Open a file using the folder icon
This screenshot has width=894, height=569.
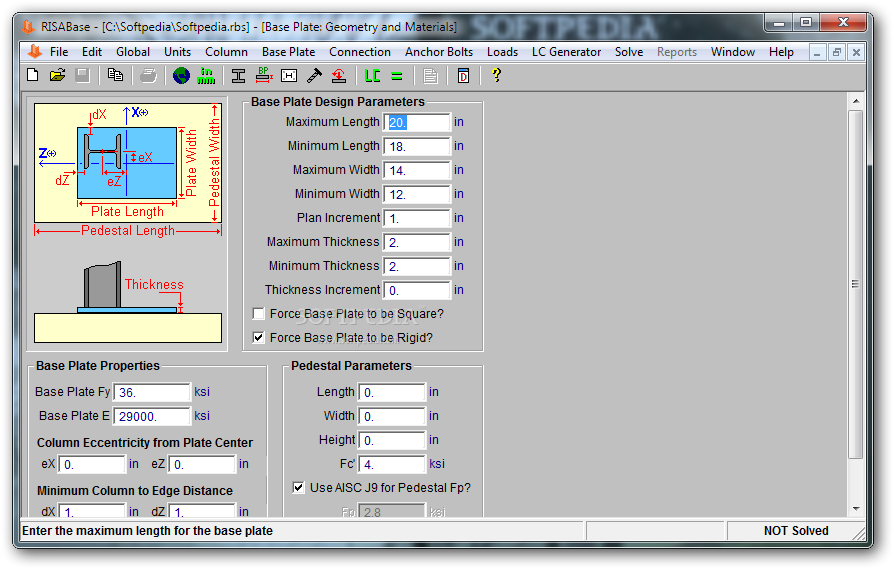click(58, 75)
